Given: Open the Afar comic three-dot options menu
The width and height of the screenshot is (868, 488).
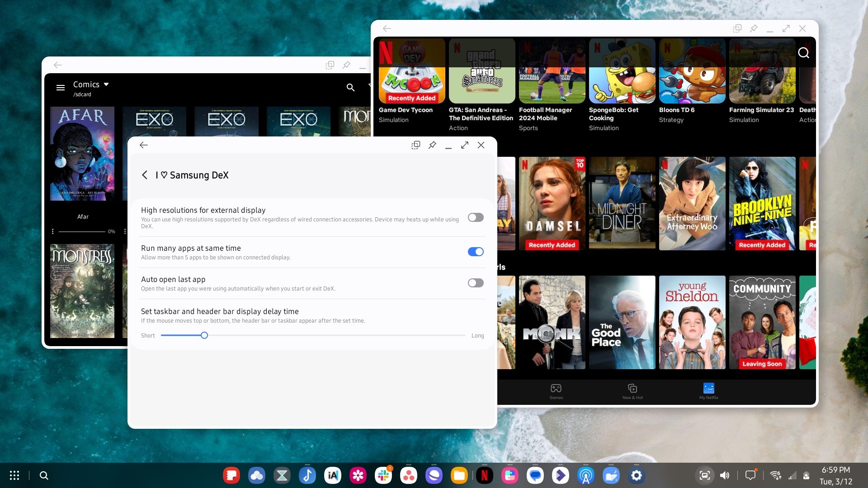Looking at the screenshot, I should point(53,231).
